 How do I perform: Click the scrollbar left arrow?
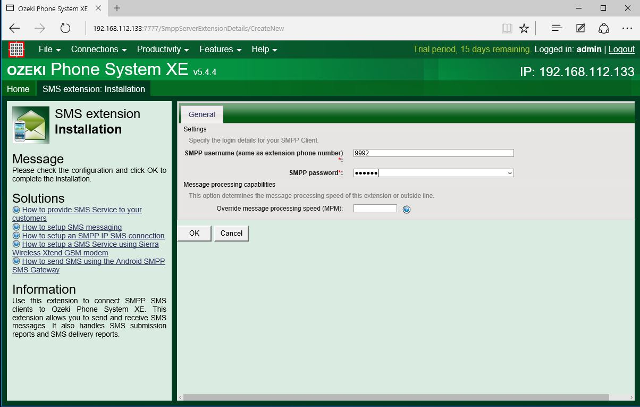coord(180,397)
